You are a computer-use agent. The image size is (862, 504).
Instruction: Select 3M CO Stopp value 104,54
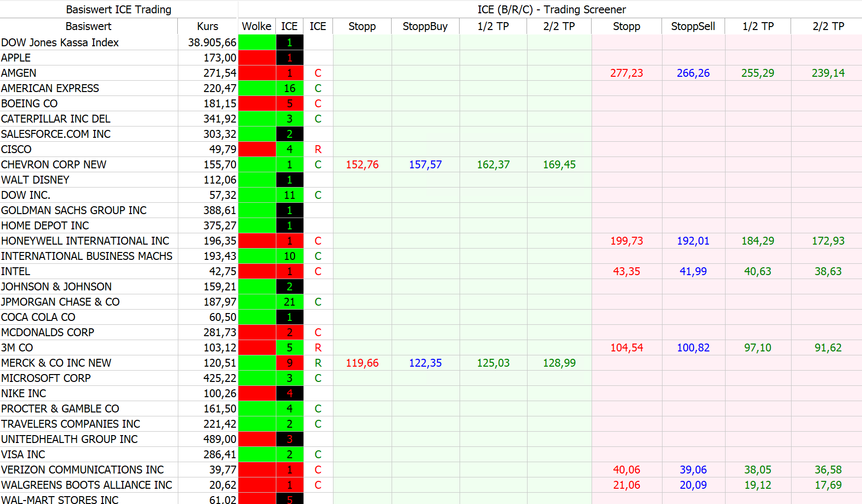627,347
